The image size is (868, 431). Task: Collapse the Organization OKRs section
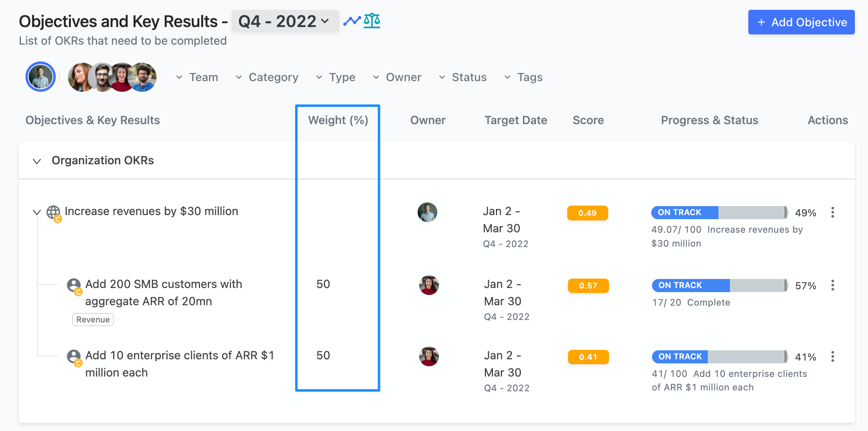pyautogui.click(x=37, y=161)
